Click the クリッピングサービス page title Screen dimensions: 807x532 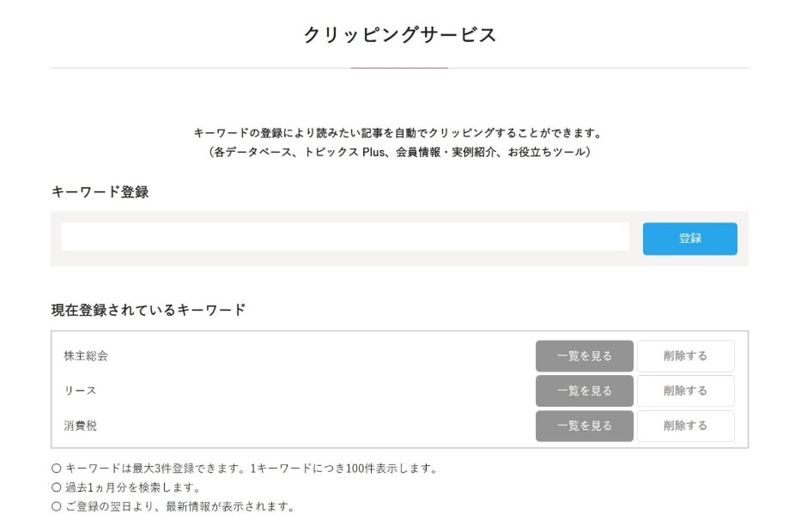399,35
